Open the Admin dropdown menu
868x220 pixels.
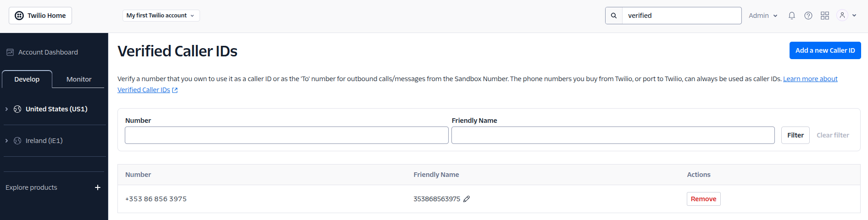pyautogui.click(x=763, y=16)
